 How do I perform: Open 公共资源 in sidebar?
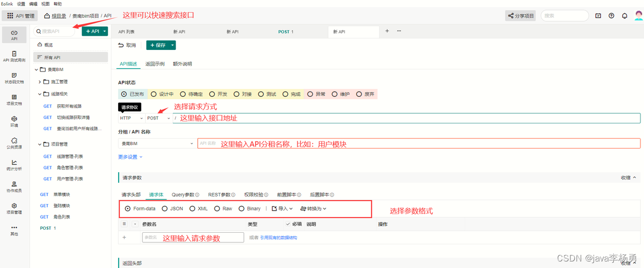coord(14,143)
